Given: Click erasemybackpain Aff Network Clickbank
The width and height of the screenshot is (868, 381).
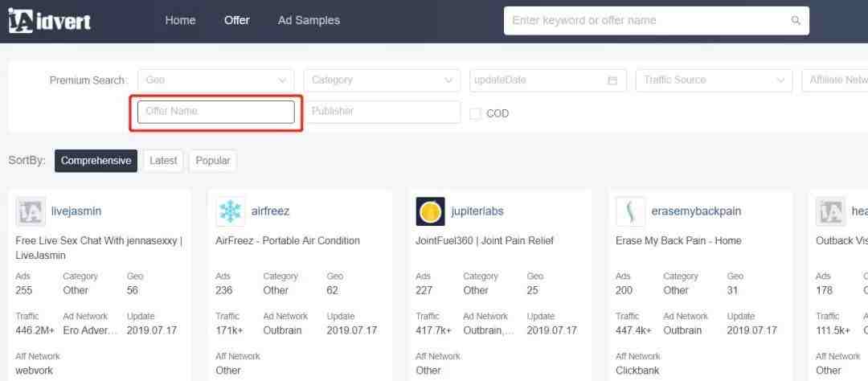Looking at the screenshot, I should point(637,371).
